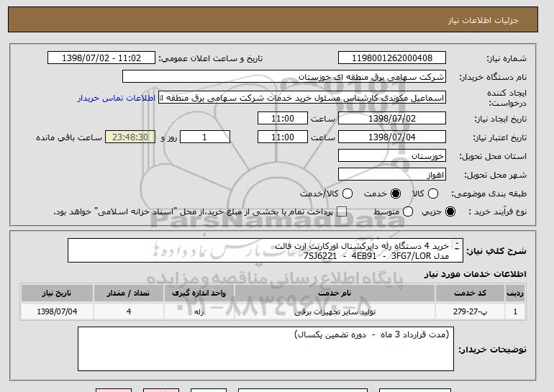This screenshot has height=392, width=554.
Task: Click the buyer organization name field
Action: click(284, 77)
